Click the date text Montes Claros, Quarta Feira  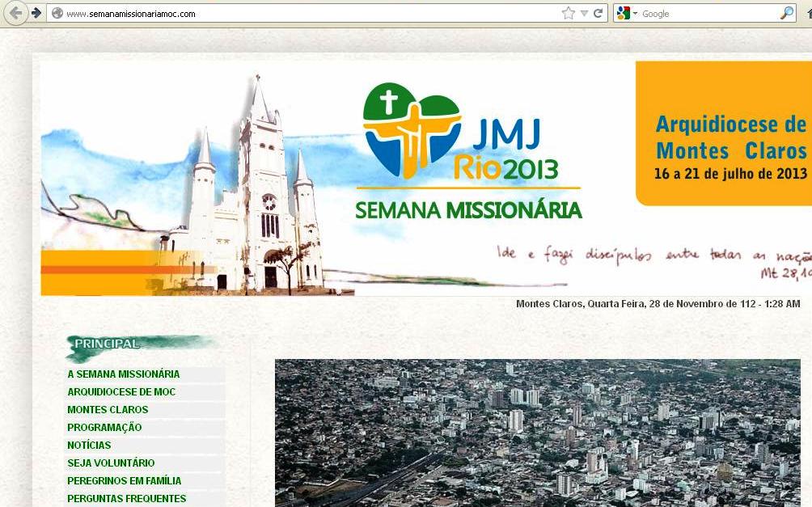point(658,303)
